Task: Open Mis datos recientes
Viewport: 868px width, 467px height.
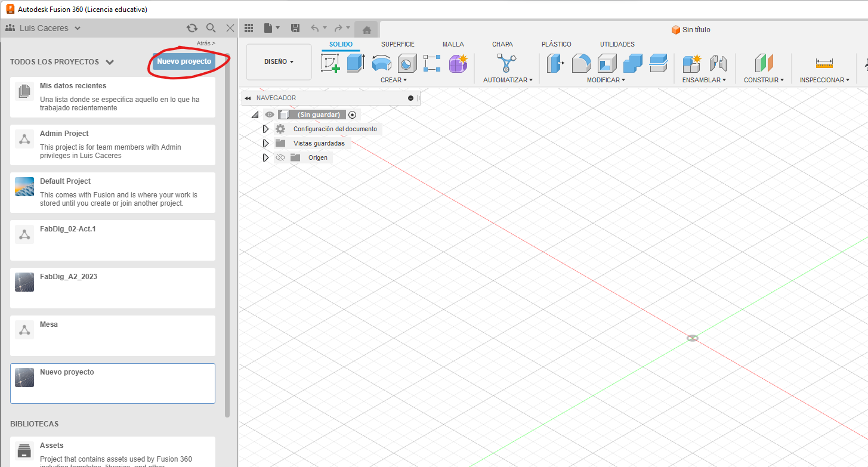Action: (x=113, y=97)
